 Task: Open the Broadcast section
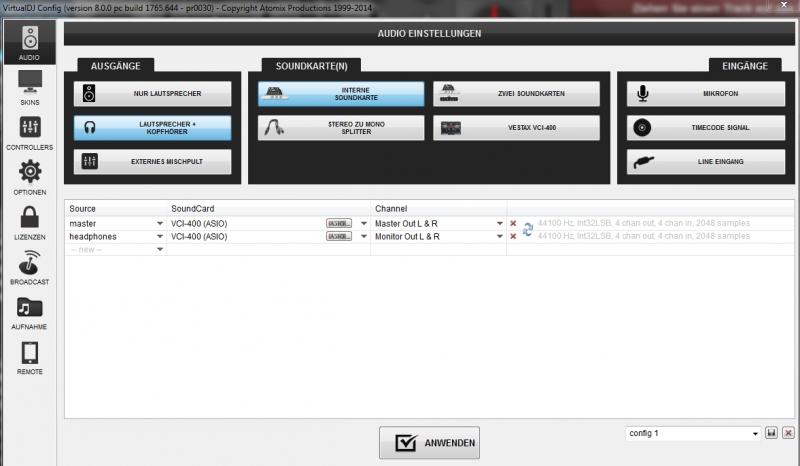(30, 267)
